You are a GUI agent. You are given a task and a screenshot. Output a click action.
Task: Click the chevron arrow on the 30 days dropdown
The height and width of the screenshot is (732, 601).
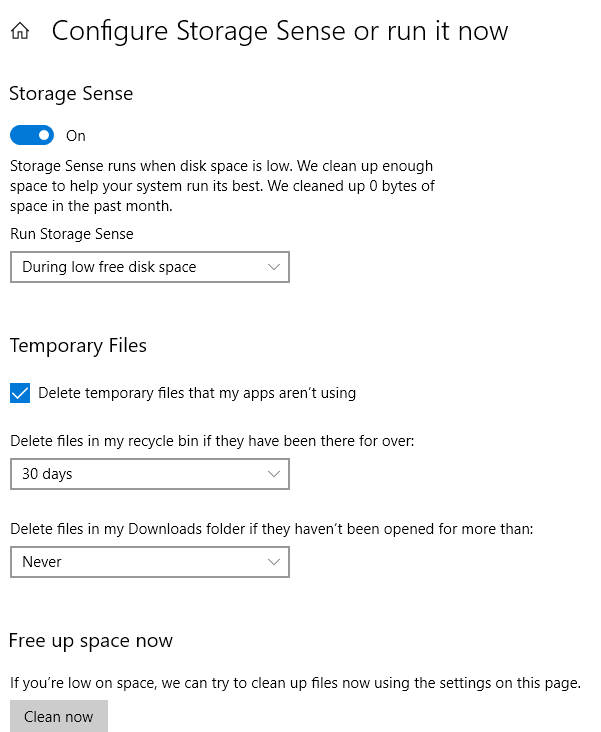click(x=275, y=474)
